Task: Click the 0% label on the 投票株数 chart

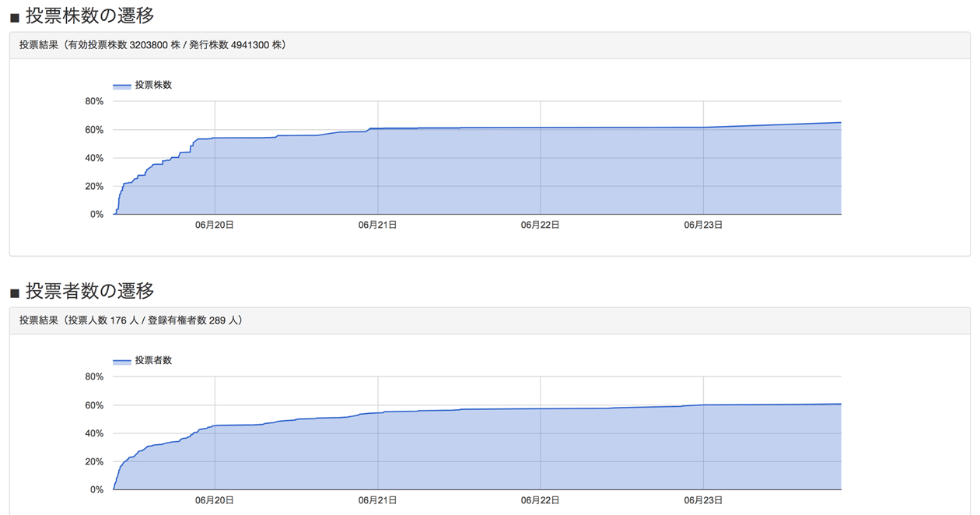Action: coord(96,215)
